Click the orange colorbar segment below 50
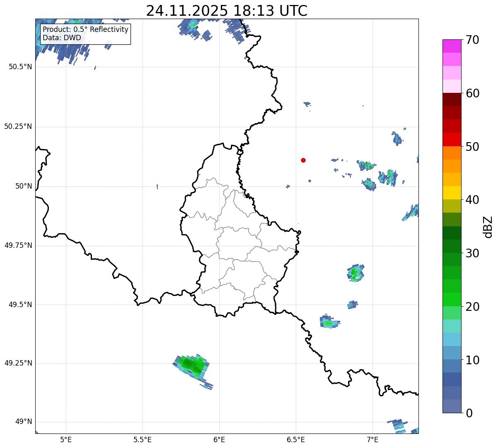 coord(451,153)
